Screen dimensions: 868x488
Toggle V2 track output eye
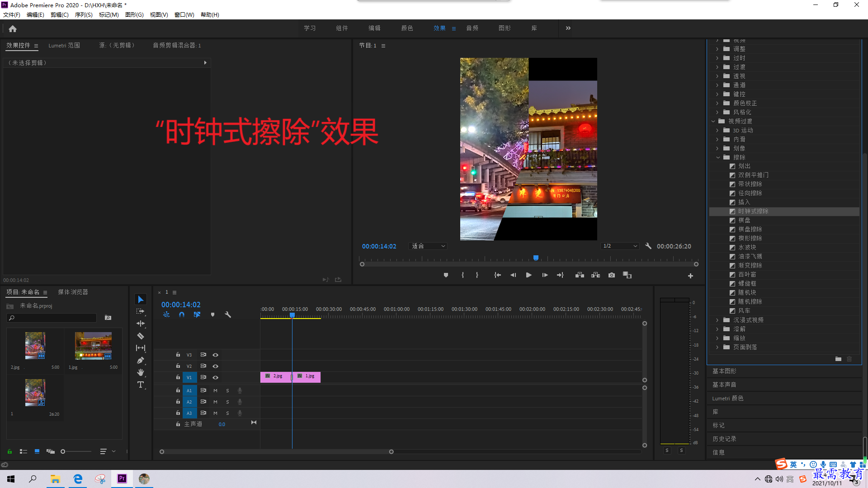tap(216, 366)
